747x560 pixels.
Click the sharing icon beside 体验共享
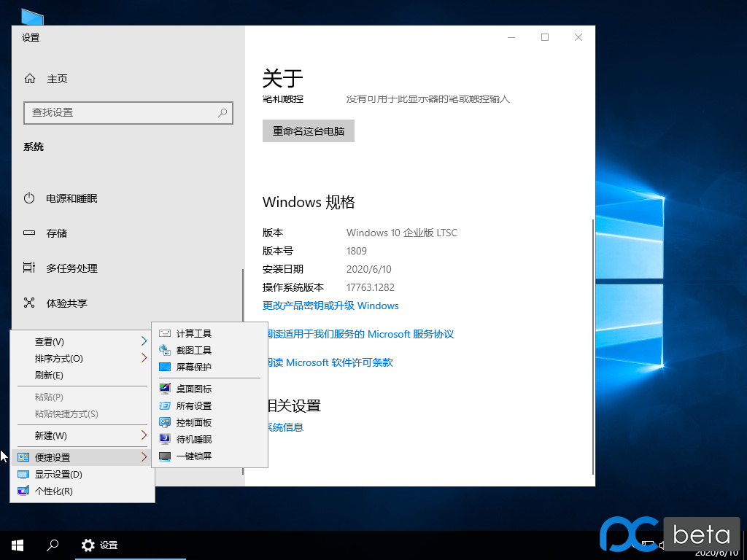coord(29,303)
